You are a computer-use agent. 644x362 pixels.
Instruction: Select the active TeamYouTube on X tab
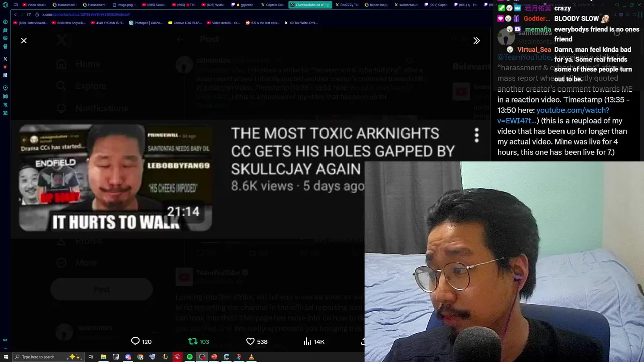309,5
